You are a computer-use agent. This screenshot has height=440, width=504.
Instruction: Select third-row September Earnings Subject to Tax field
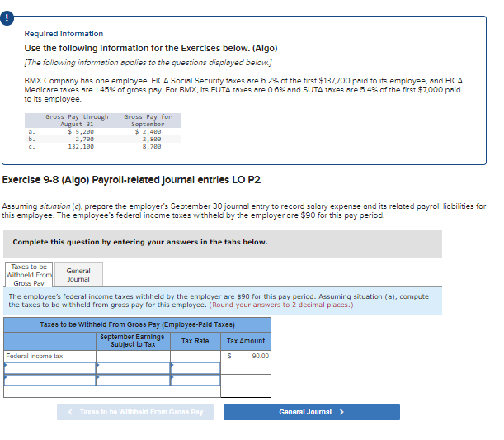pyautogui.click(x=133, y=380)
